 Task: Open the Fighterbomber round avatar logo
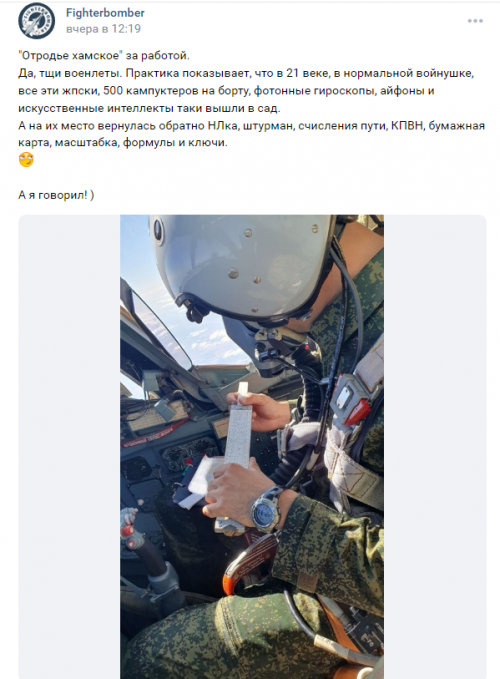pyautogui.click(x=36, y=21)
